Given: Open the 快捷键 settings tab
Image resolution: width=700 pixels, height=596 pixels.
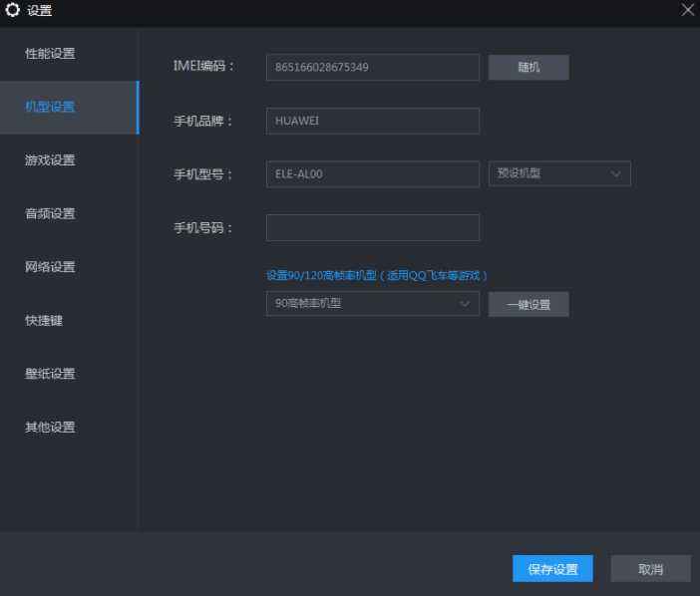Looking at the screenshot, I should tap(44, 321).
